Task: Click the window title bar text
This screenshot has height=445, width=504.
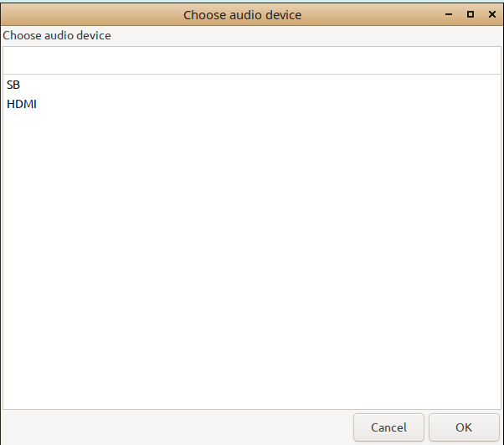Action: click(242, 14)
